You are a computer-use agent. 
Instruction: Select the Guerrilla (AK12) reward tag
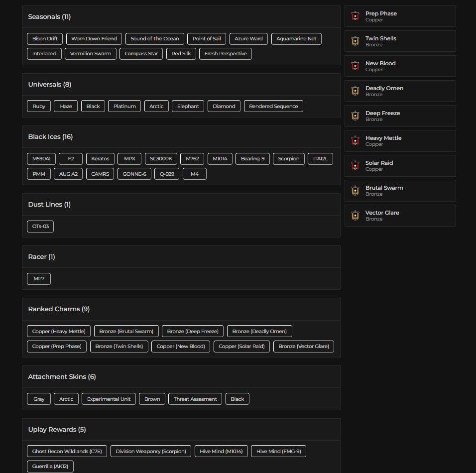(50, 467)
